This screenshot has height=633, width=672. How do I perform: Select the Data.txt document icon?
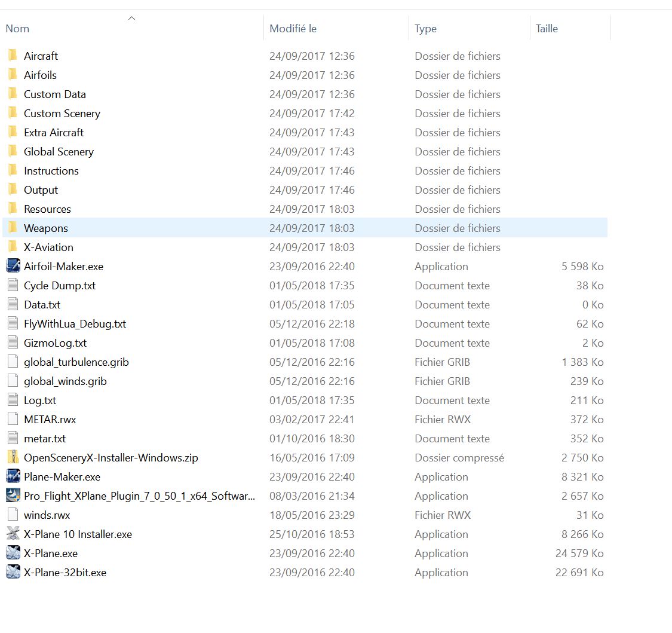click(x=13, y=304)
